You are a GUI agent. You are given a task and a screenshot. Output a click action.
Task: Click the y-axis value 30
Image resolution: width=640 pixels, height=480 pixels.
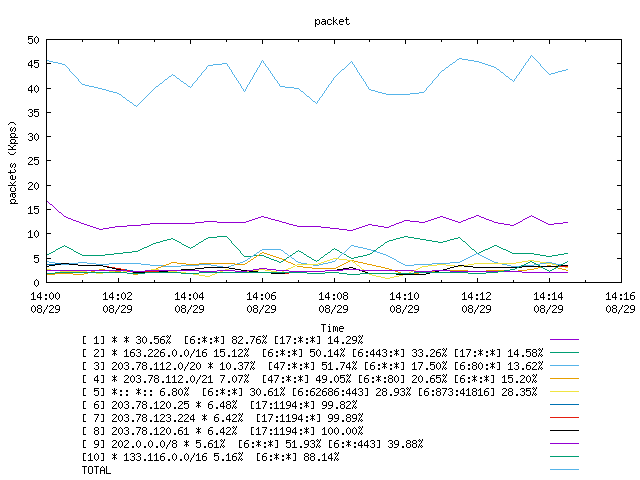[x=33, y=137]
